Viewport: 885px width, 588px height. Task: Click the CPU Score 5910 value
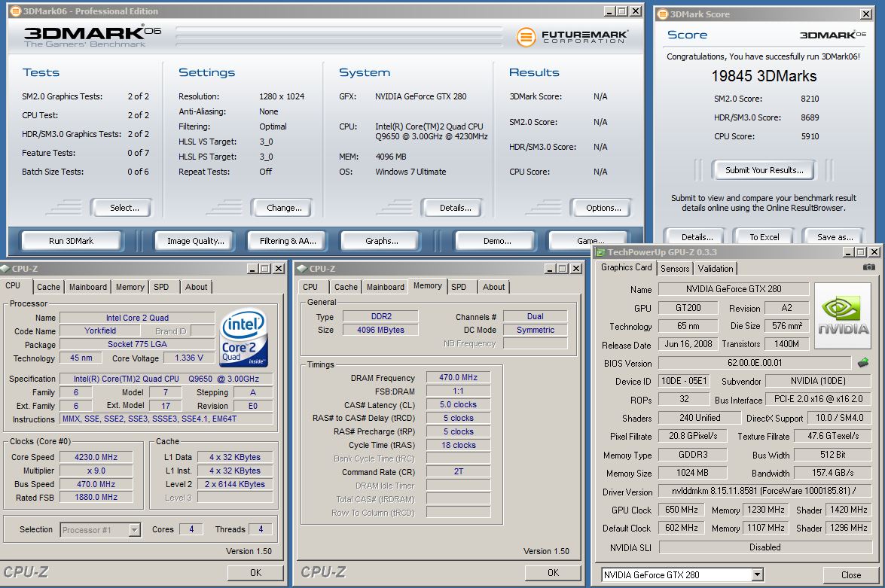click(x=810, y=136)
